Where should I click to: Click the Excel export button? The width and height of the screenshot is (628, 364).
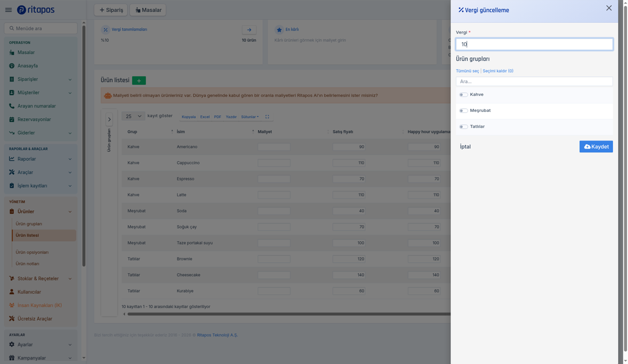205,117
